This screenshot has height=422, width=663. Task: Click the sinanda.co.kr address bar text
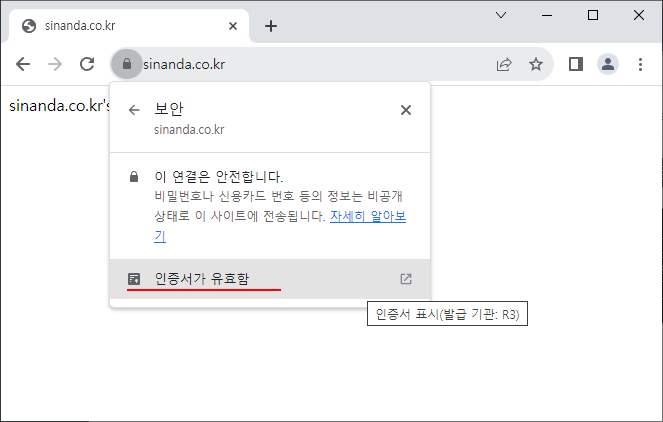184,65
